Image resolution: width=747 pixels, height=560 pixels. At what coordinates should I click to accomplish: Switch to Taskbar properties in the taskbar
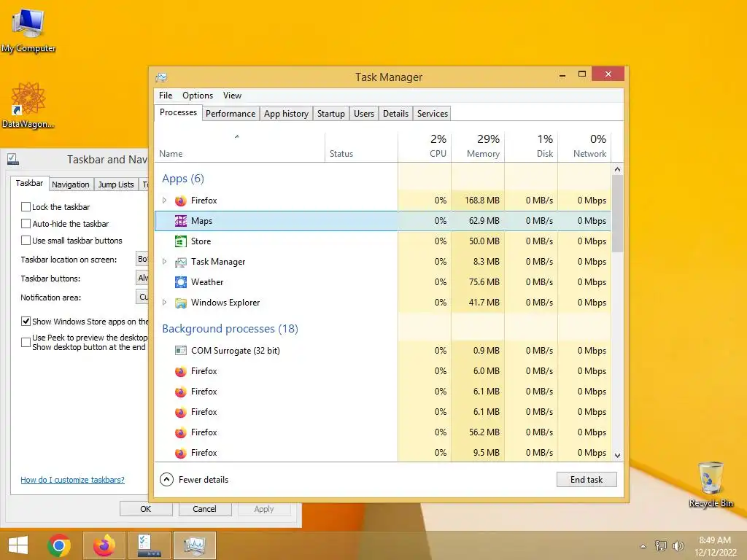point(150,545)
